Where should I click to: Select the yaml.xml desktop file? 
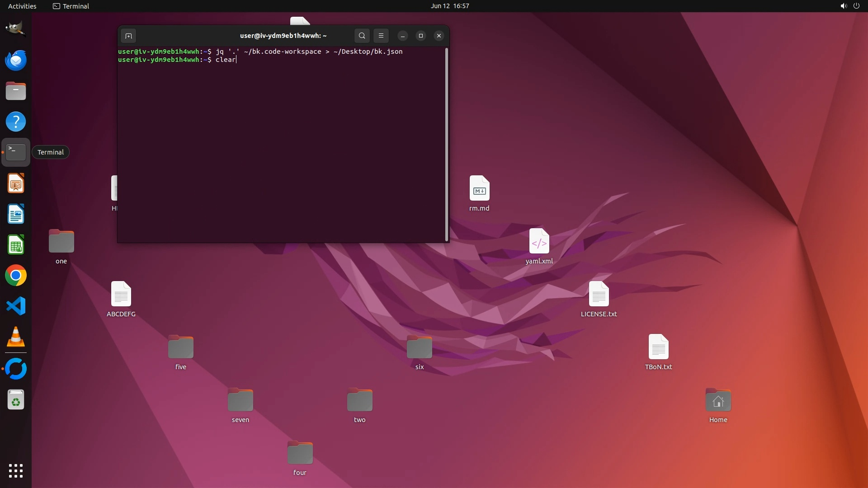(x=539, y=242)
